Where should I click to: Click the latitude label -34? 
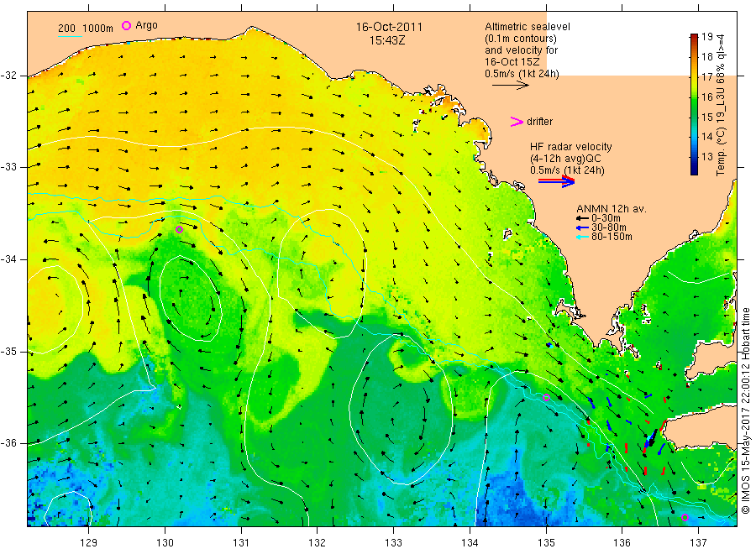coord(8,259)
